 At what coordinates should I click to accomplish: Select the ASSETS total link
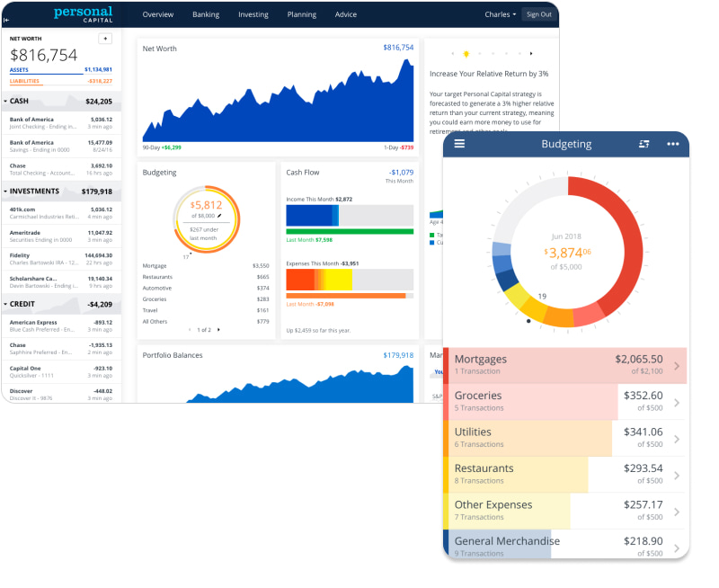60,70
